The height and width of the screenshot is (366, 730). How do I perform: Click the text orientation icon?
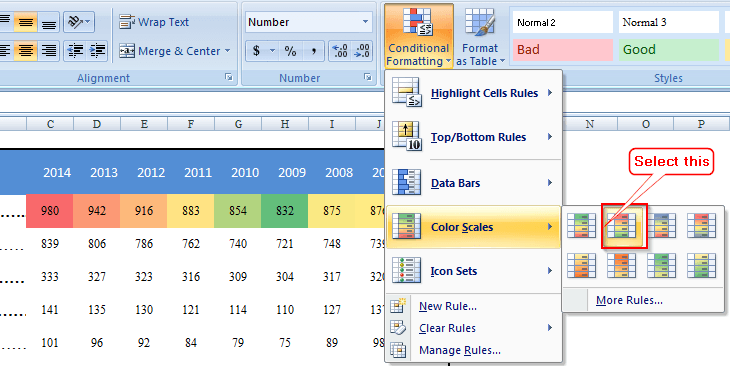[x=79, y=22]
